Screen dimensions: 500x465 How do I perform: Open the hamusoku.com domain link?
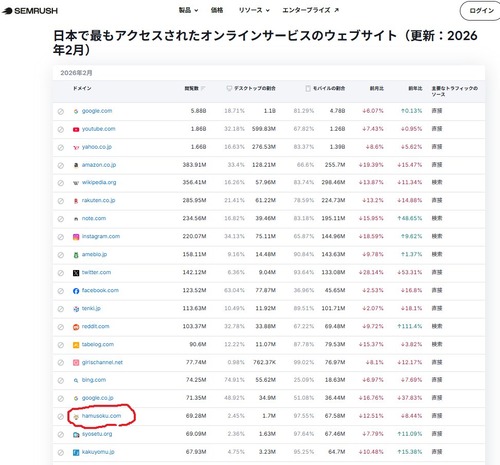pyautogui.click(x=101, y=416)
